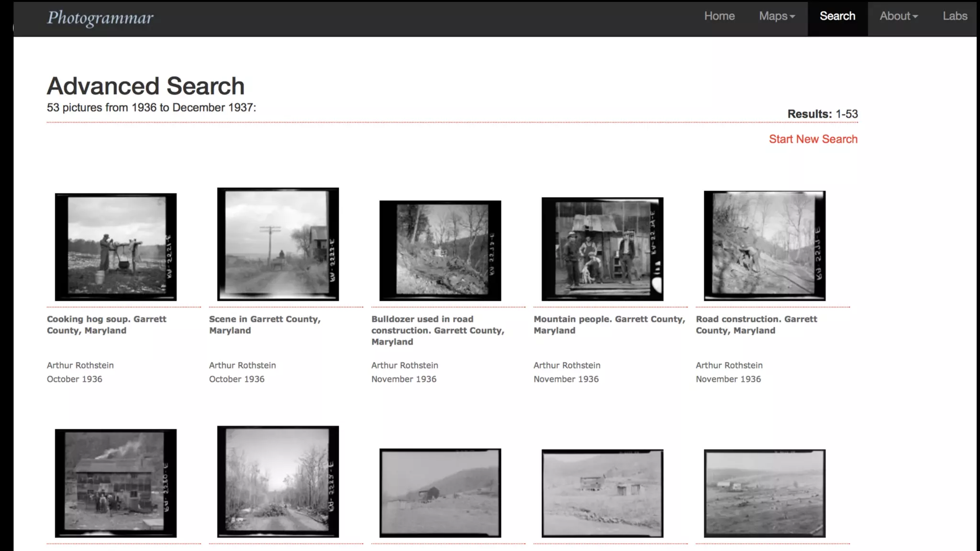Open the Labs navigation item
Image resolution: width=980 pixels, height=551 pixels.
(x=955, y=16)
